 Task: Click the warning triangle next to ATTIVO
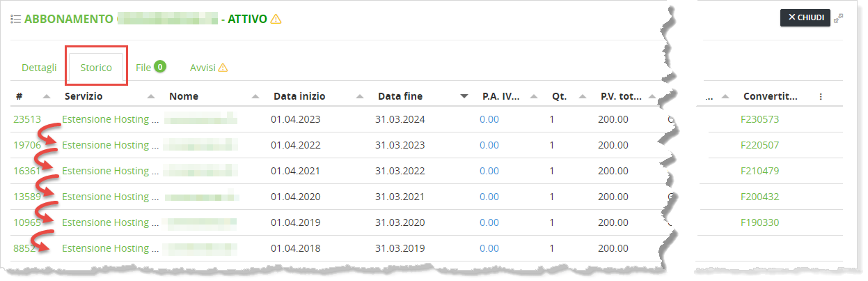(x=276, y=19)
